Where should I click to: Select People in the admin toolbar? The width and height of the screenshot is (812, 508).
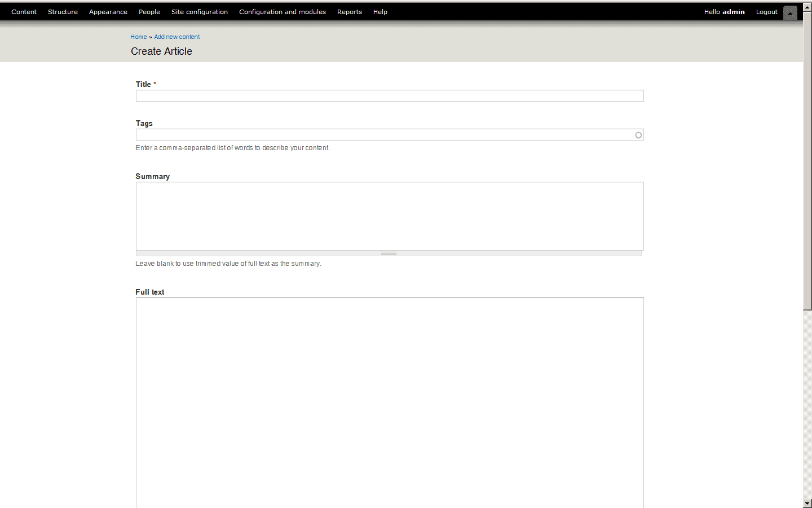pos(149,12)
